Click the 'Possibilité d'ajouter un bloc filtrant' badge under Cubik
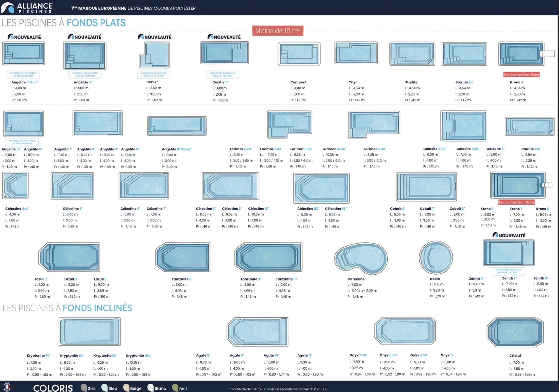559x392 pixels. [154, 75]
